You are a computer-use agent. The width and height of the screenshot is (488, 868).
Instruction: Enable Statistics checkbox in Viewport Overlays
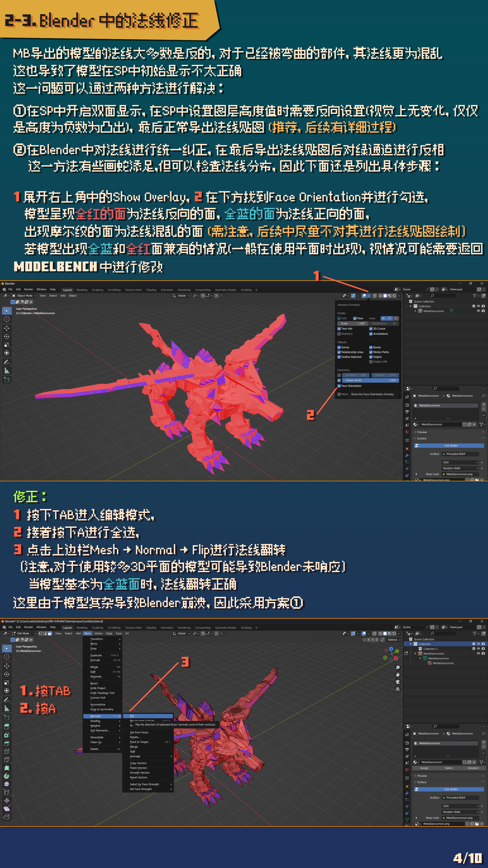pyautogui.click(x=339, y=334)
